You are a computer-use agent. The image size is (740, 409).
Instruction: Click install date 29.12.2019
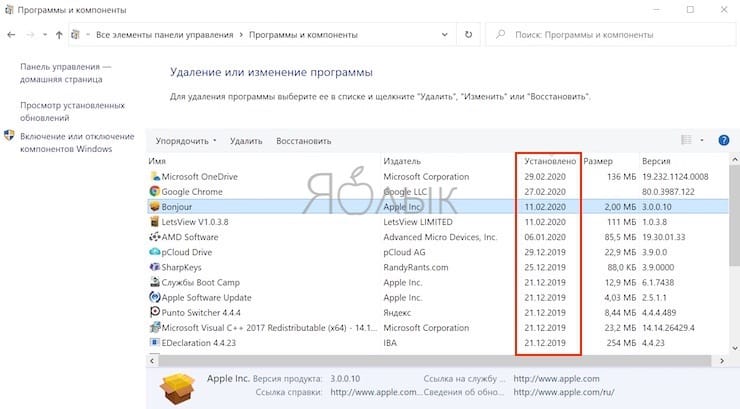(x=545, y=252)
